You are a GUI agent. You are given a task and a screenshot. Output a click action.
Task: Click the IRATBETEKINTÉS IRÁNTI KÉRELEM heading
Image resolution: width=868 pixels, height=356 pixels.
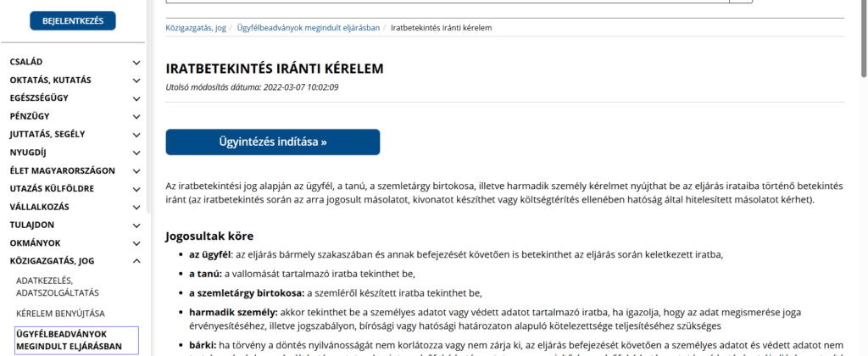click(x=275, y=70)
